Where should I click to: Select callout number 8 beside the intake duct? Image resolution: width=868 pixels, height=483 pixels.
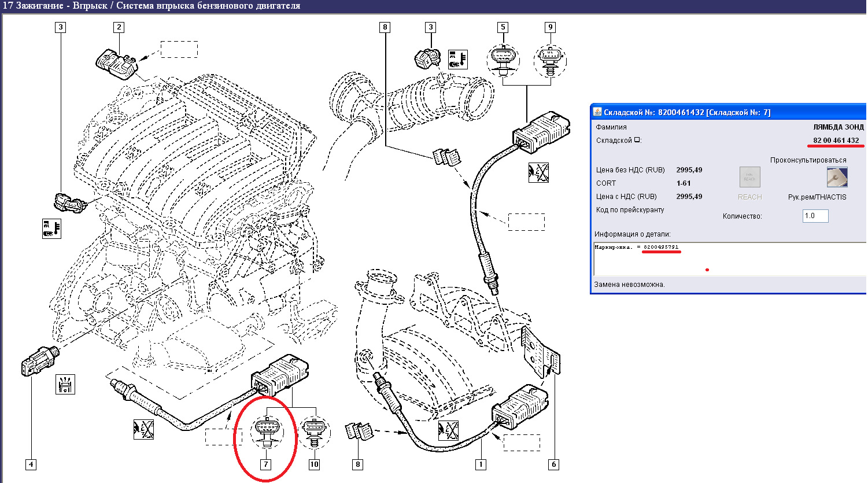(x=385, y=27)
